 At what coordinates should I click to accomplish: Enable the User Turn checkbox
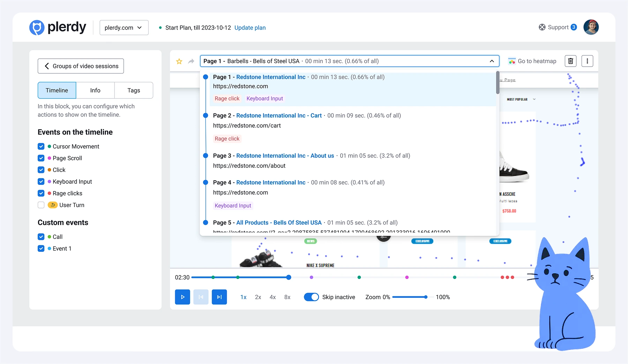(x=41, y=205)
